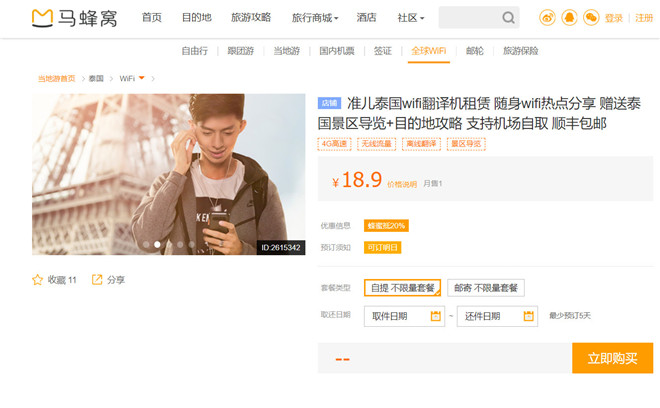This screenshot has height=408, width=660.
Task: Choose 自提 不限量套餐 package
Action: click(402, 288)
